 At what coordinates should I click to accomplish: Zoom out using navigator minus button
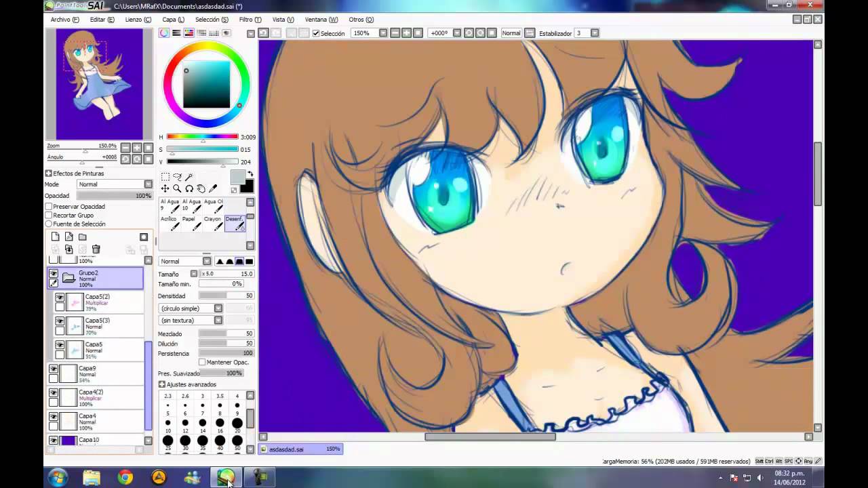125,147
